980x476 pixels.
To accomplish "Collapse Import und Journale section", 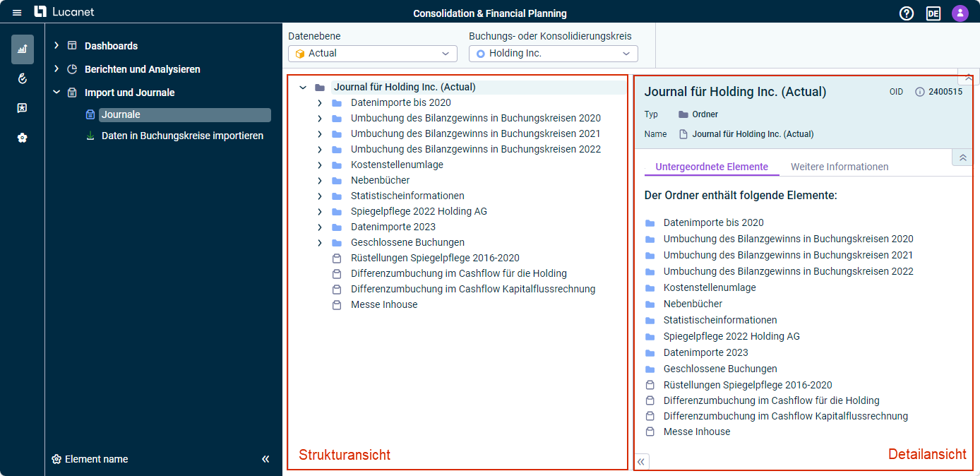I will point(56,93).
